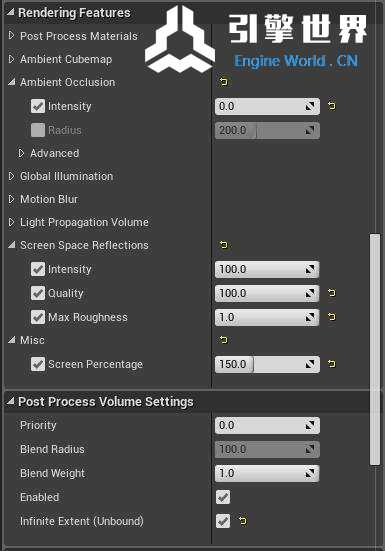
Task: Reset Screen Percentage to default
Action: tap(332, 364)
